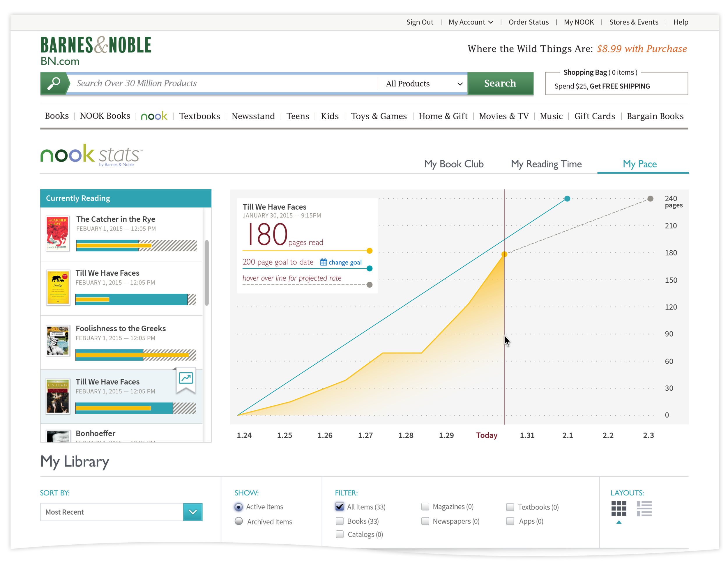This screenshot has width=728, height=565.
Task: Switch to list layout view
Action: [644, 509]
